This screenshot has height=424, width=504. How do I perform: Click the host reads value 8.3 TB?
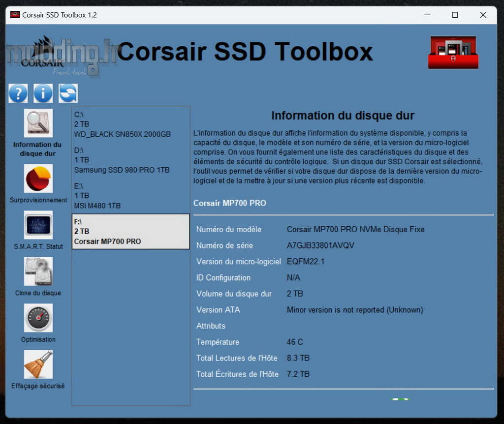298,358
